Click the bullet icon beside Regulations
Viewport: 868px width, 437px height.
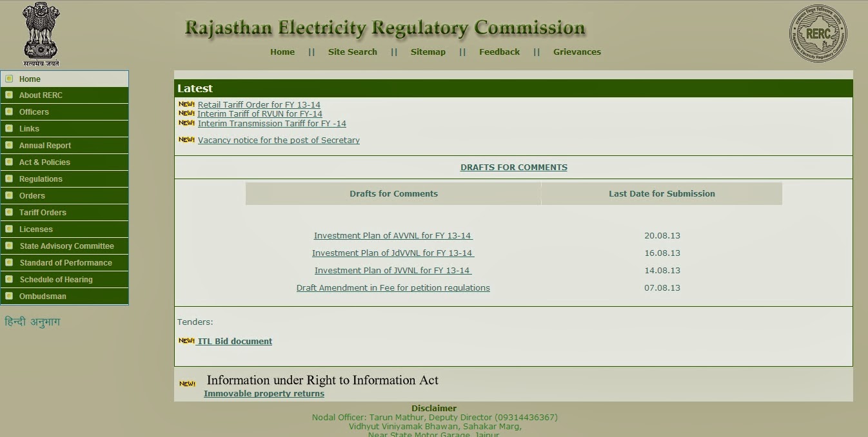pos(9,179)
